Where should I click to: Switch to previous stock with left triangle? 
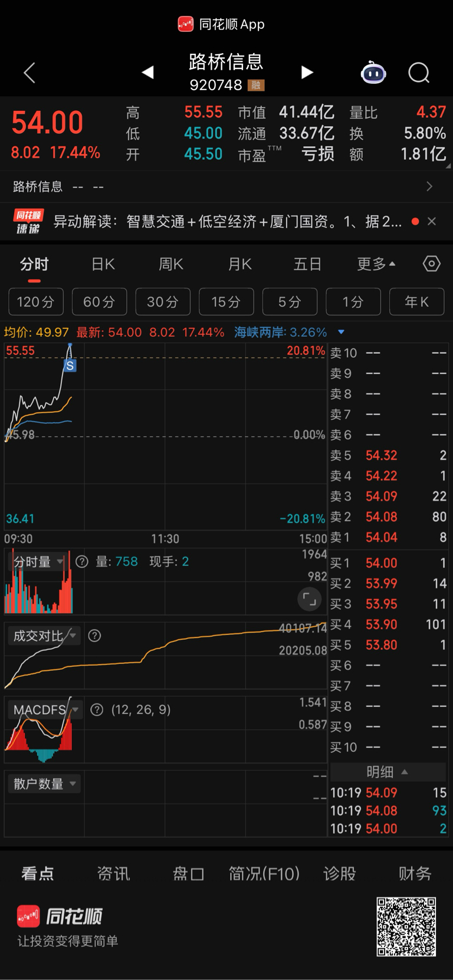point(148,73)
